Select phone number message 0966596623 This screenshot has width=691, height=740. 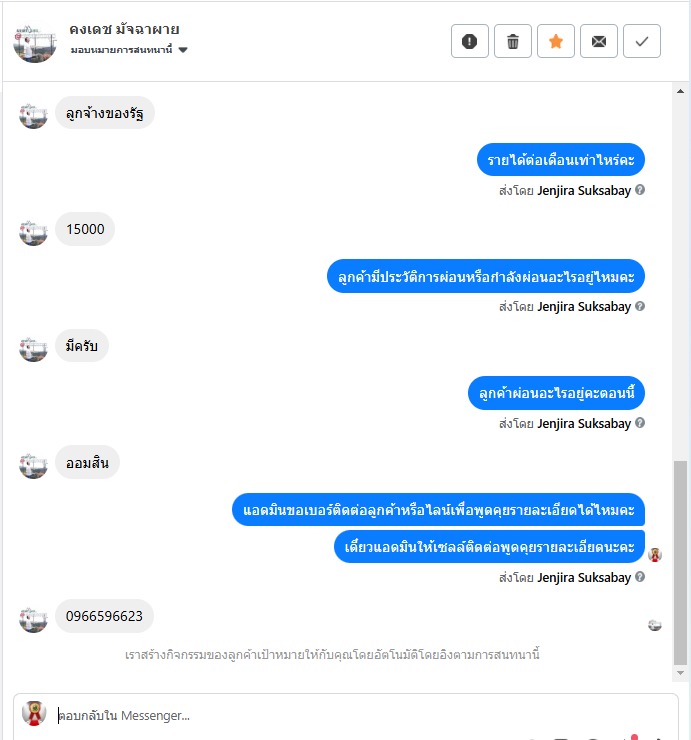click(104, 616)
